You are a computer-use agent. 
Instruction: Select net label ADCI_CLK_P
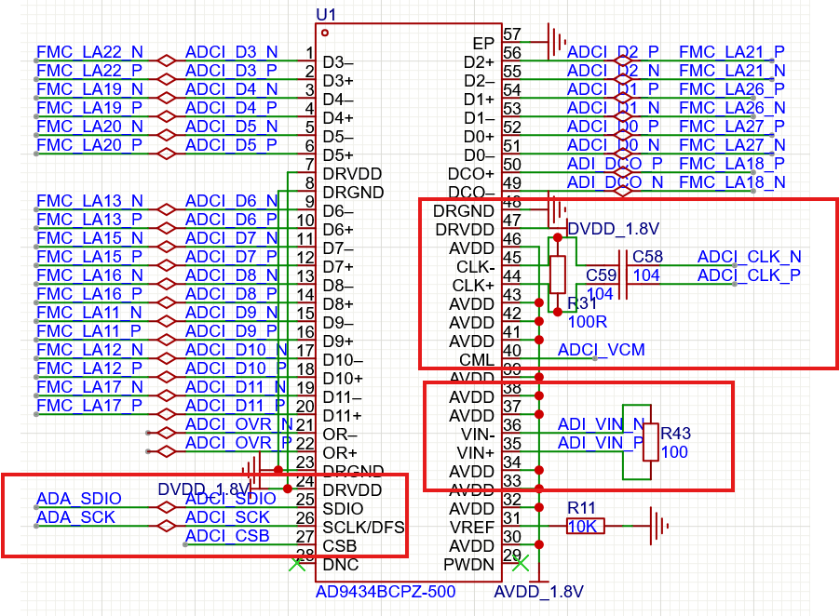click(749, 275)
